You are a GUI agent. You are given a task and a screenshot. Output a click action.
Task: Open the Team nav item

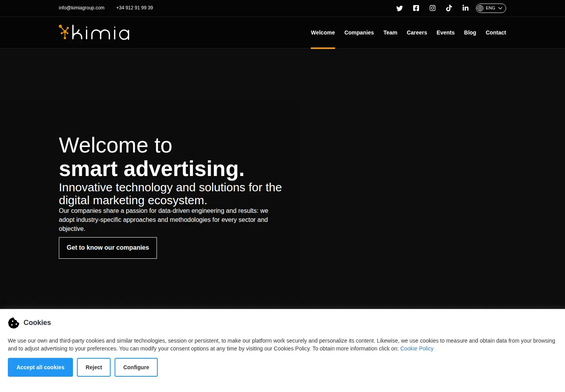pyautogui.click(x=390, y=33)
